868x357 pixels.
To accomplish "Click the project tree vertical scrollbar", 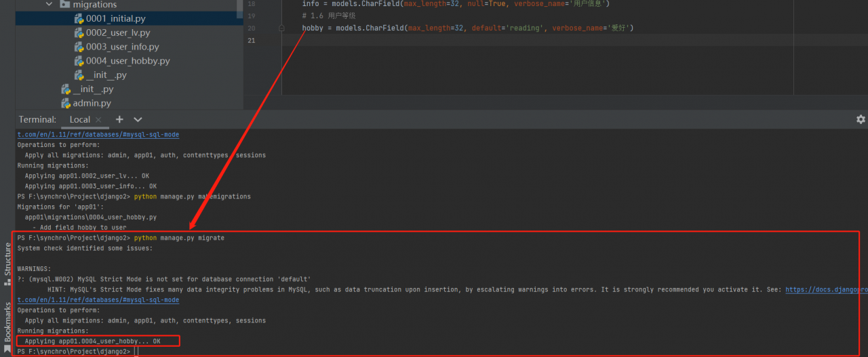I will tap(240, 8).
